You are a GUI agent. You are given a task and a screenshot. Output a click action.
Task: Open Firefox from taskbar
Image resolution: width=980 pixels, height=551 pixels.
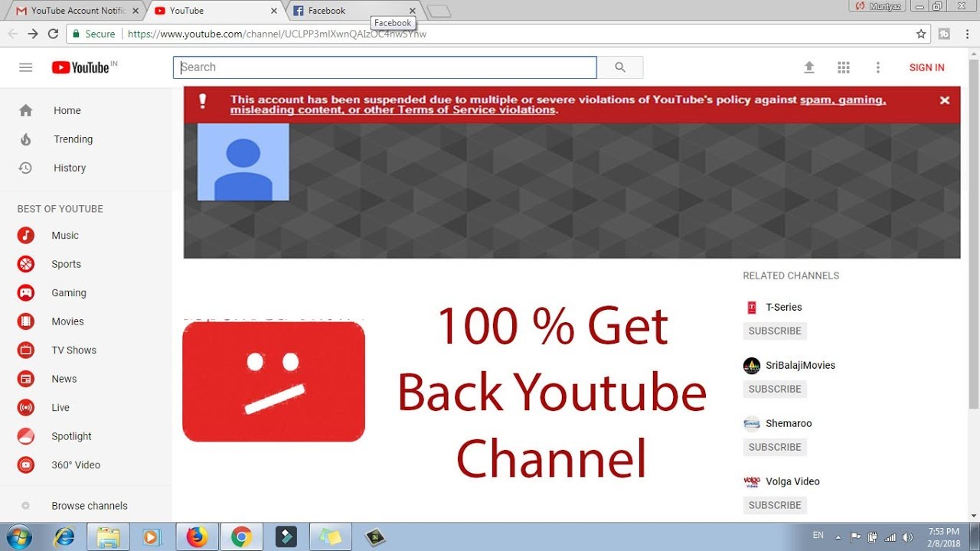197,537
